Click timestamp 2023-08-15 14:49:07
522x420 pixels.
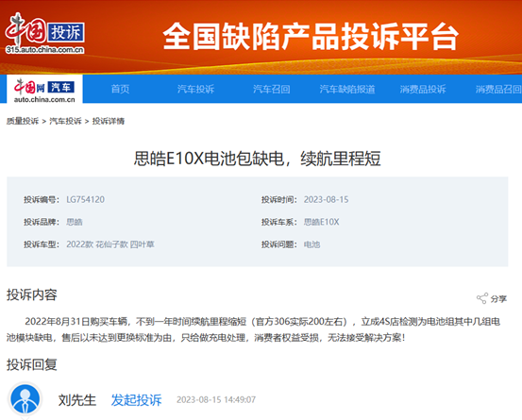216,399
